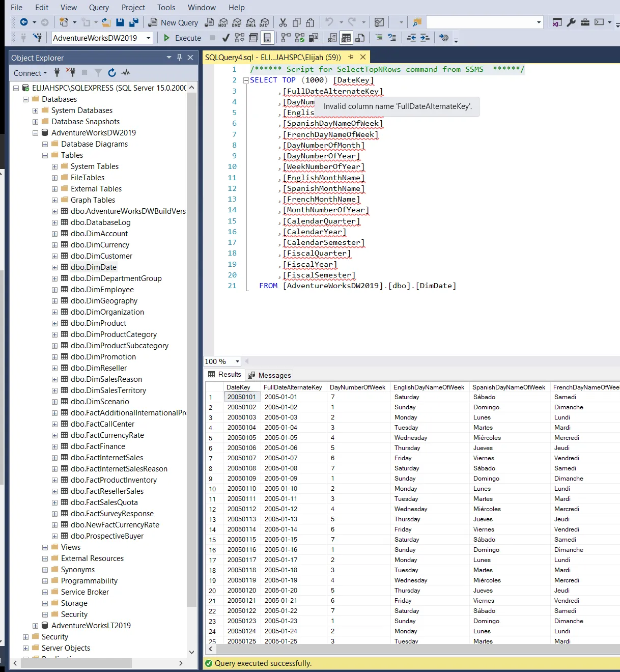The image size is (620, 672).
Task: Click the Parse query checkmark icon
Action: pyautogui.click(x=226, y=38)
